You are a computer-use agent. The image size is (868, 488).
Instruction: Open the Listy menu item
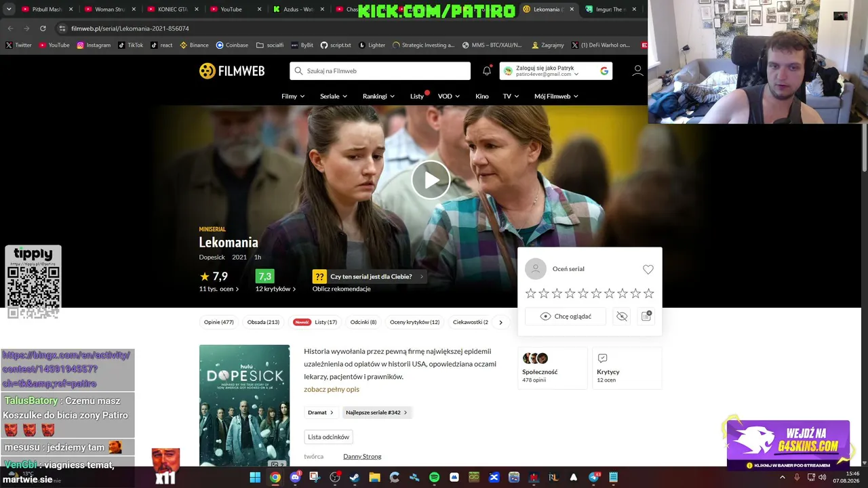tap(417, 96)
